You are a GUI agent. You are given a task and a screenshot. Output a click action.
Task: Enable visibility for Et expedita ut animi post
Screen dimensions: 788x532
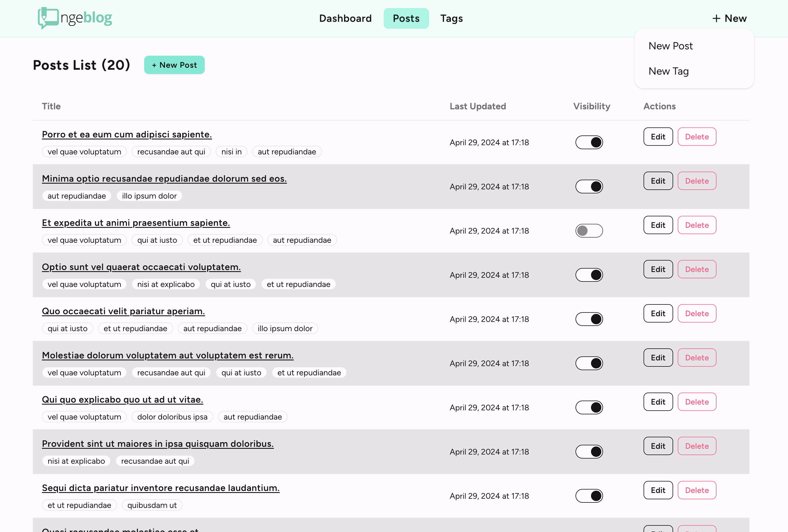pyautogui.click(x=589, y=231)
